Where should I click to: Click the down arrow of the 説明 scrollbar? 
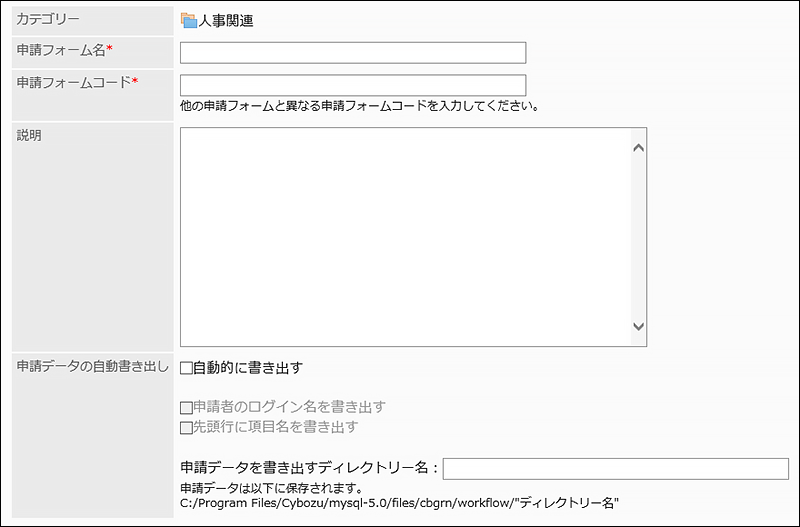[x=638, y=326]
